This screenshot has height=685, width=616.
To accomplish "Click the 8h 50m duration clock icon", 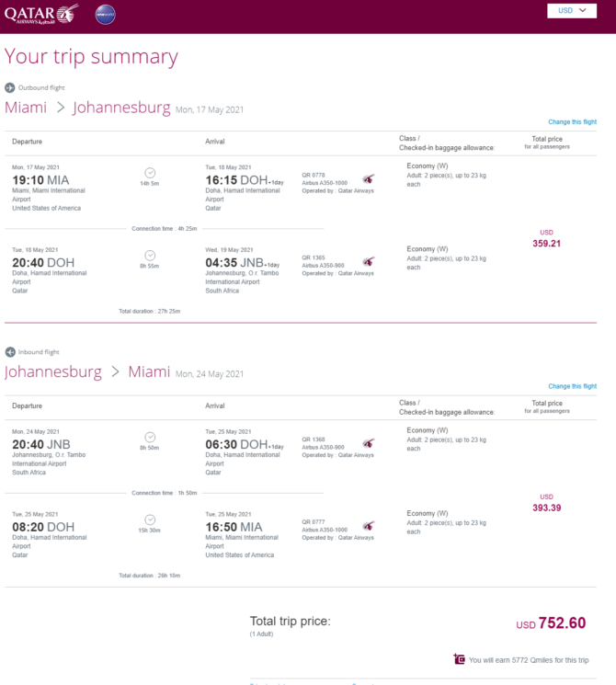I will [x=150, y=438].
